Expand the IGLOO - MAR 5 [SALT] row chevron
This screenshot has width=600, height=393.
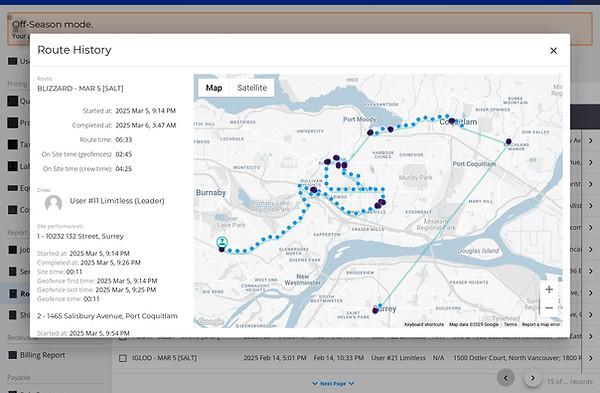[x=591, y=358]
